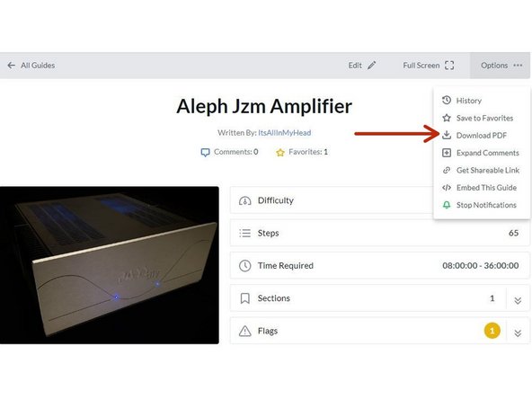The image size is (532, 399).
Task: Click the chain link icon
Action: [447, 170]
